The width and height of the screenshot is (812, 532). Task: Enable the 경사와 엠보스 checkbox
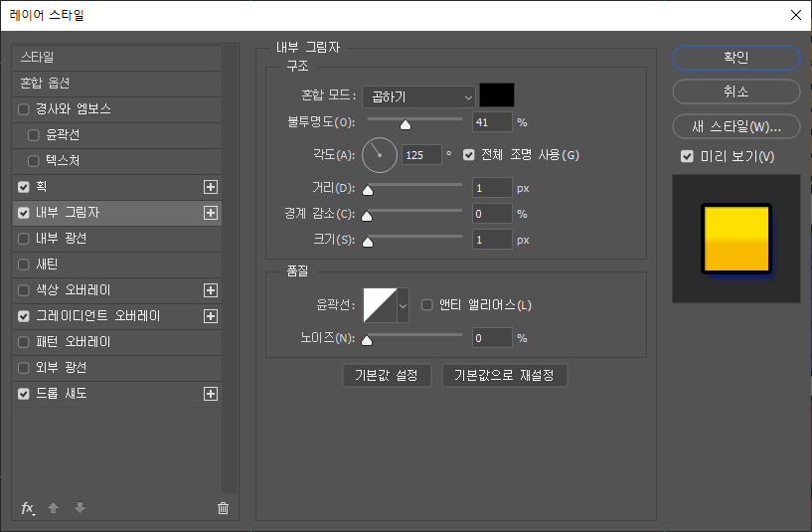(x=23, y=109)
